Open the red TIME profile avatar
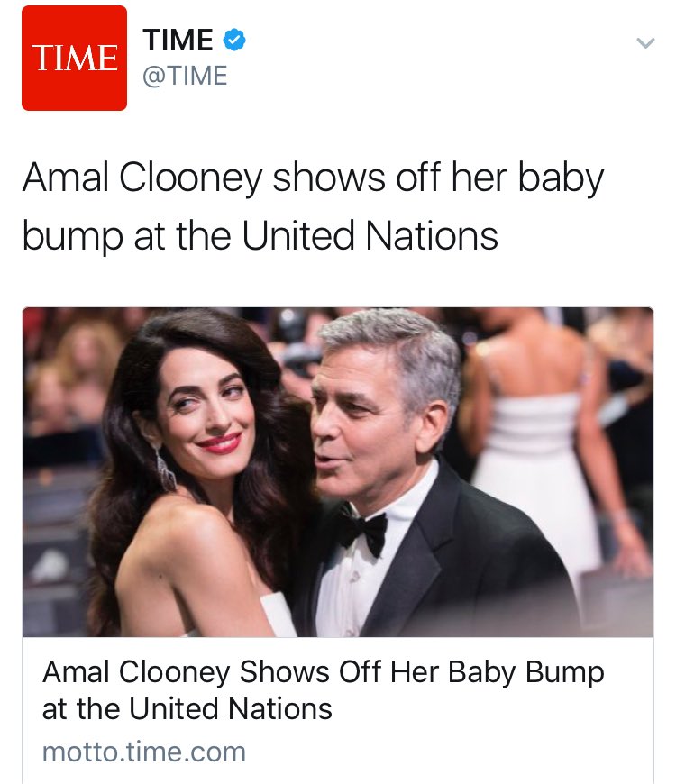This screenshot has height=784, width=676. (x=74, y=58)
